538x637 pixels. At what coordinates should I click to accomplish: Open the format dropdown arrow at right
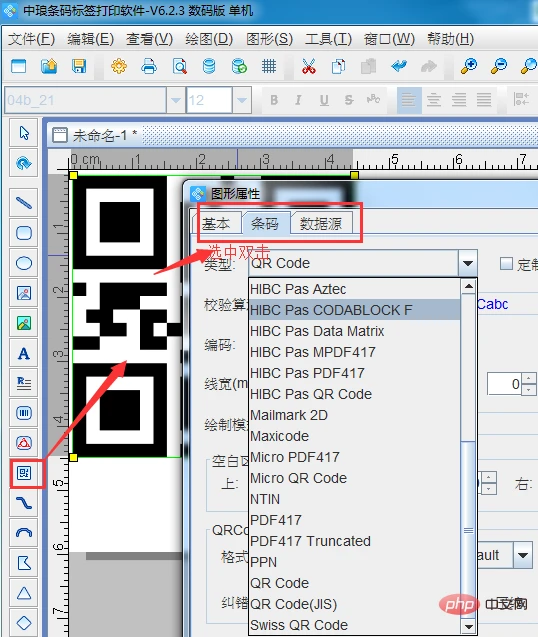pyautogui.click(x=523, y=555)
